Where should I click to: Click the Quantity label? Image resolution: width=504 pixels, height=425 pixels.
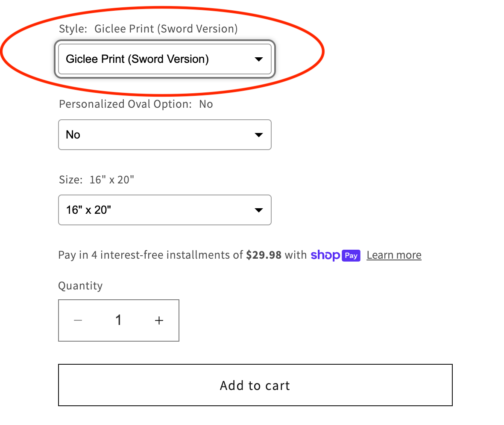80,286
